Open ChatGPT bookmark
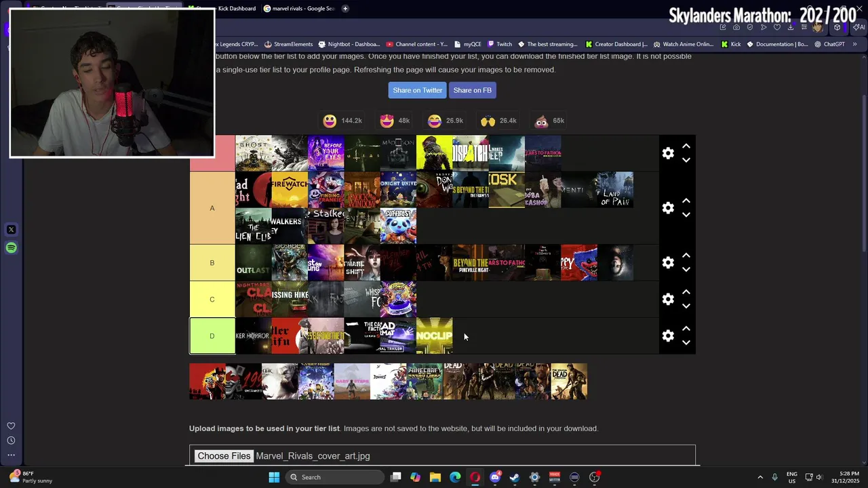This screenshot has width=868, height=488. pos(829,44)
